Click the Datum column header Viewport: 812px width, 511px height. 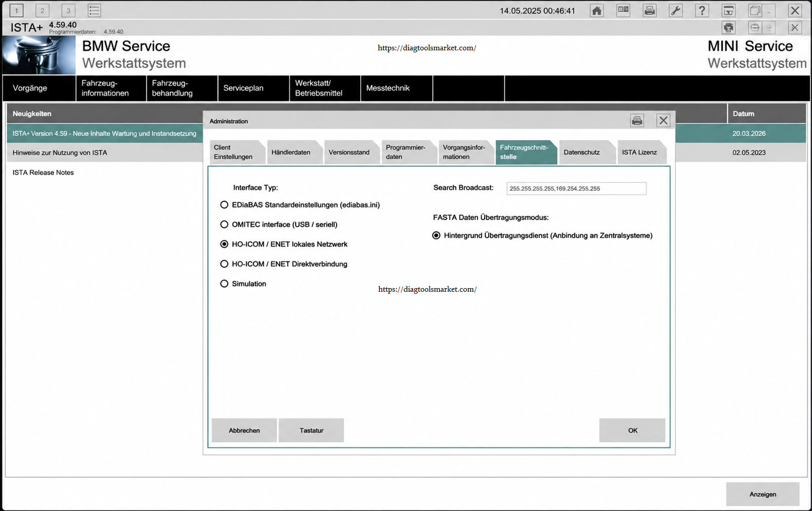click(766, 113)
